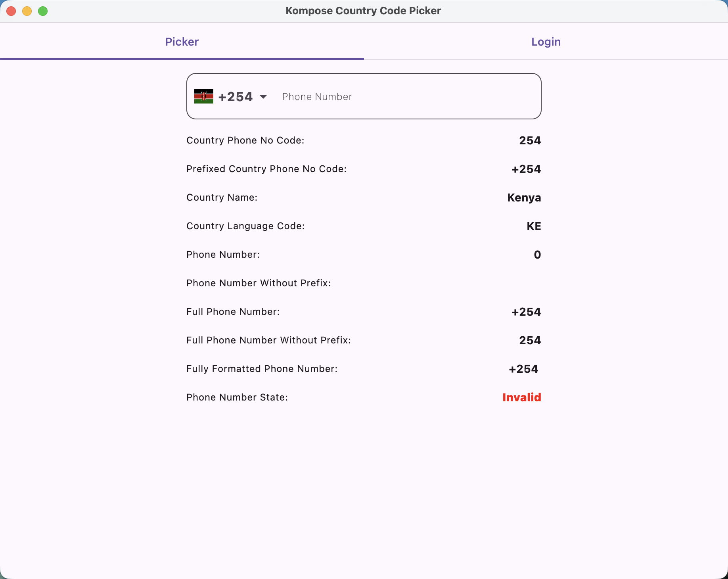Click the phone number input border outline

pyautogui.click(x=364, y=75)
